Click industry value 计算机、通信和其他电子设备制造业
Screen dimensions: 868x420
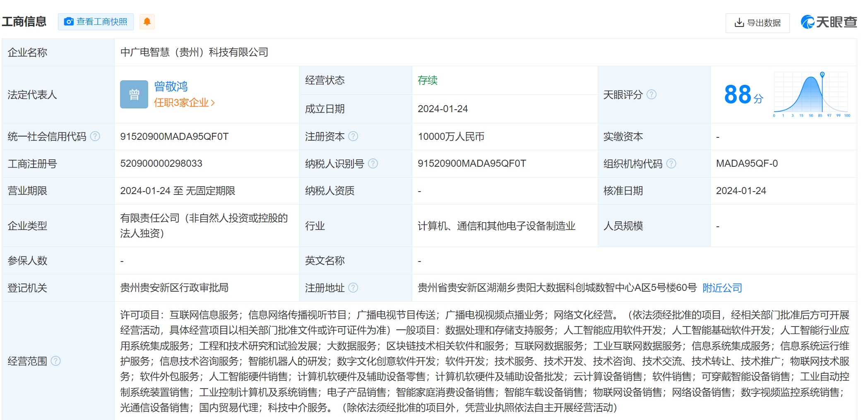click(x=496, y=226)
